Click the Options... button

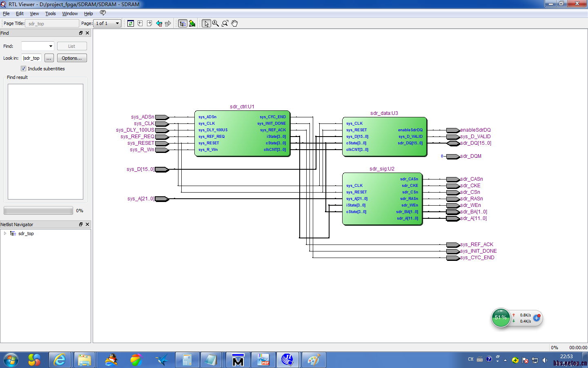tap(72, 58)
